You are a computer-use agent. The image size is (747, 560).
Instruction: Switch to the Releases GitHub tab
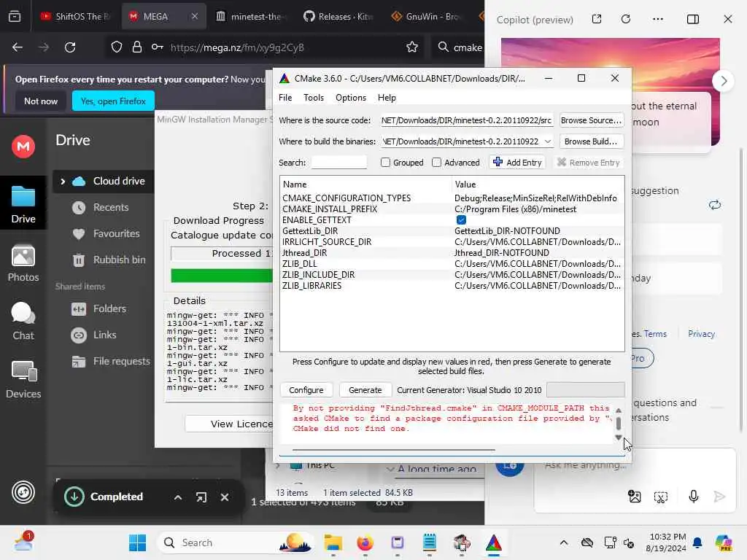[x=338, y=17]
